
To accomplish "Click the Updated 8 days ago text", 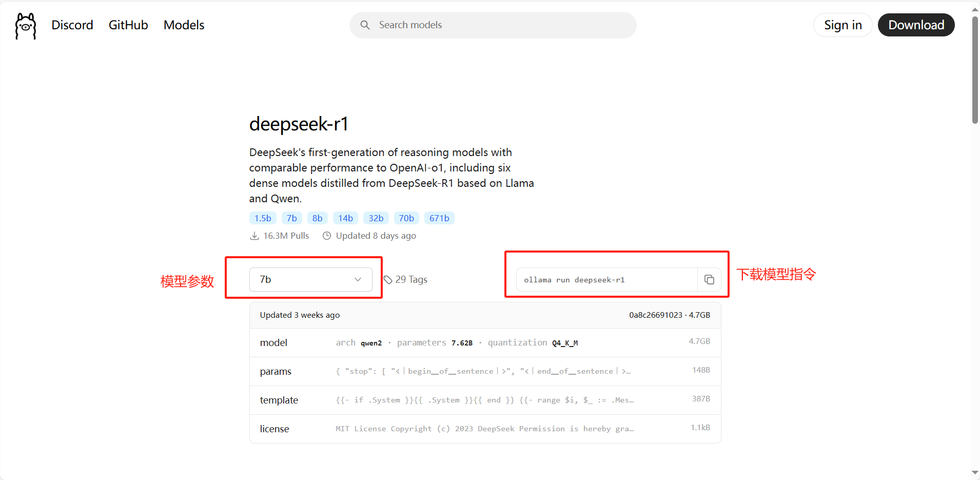I will [376, 236].
